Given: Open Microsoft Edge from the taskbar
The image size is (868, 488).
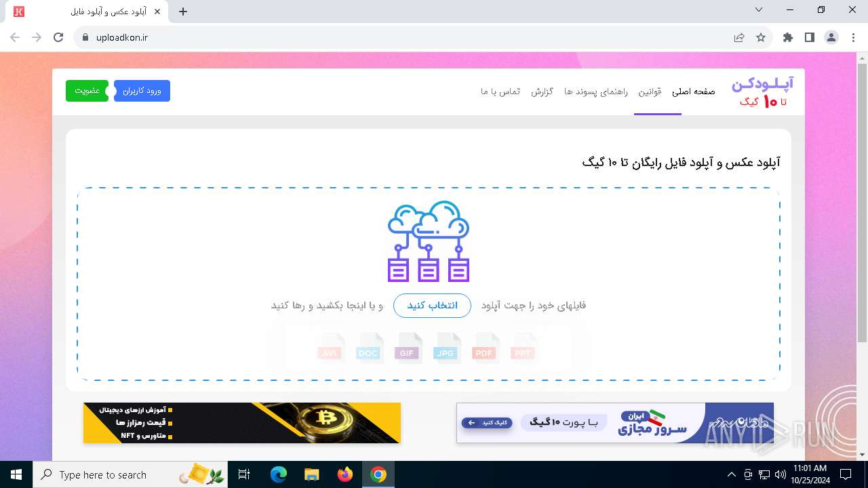Looking at the screenshot, I should pyautogui.click(x=279, y=474).
